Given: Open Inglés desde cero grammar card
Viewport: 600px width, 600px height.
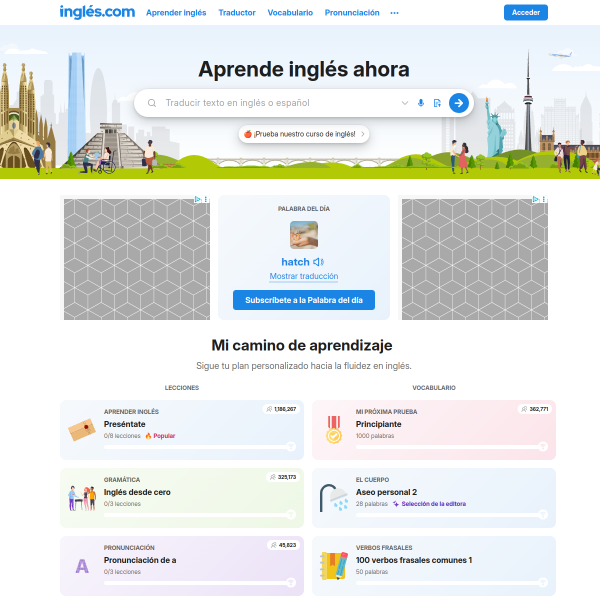Looking at the screenshot, I should tap(182, 498).
